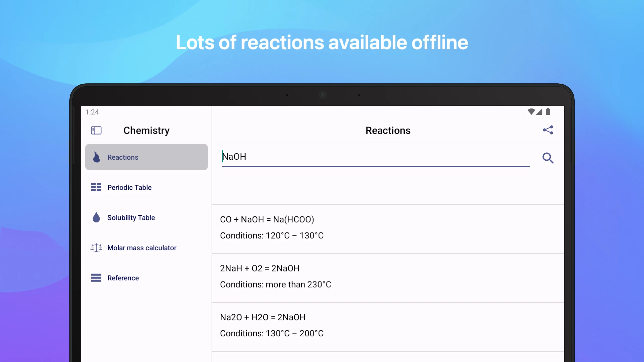Open the Periodic Table section

pyautogui.click(x=129, y=187)
